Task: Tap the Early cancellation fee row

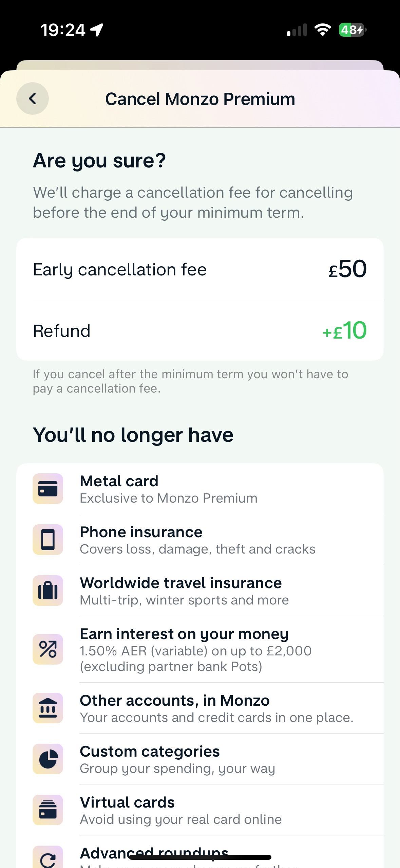Action: (120, 270)
